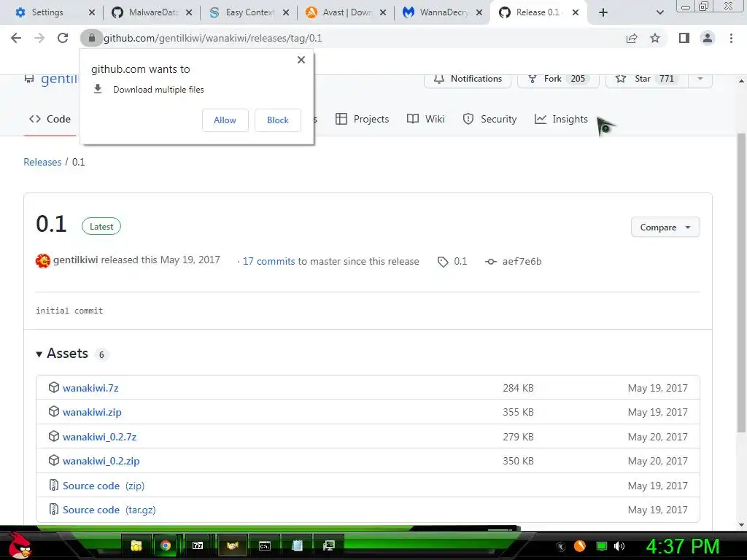The image size is (747, 560).
Task: Block multiple file downloads
Action: (x=278, y=120)
